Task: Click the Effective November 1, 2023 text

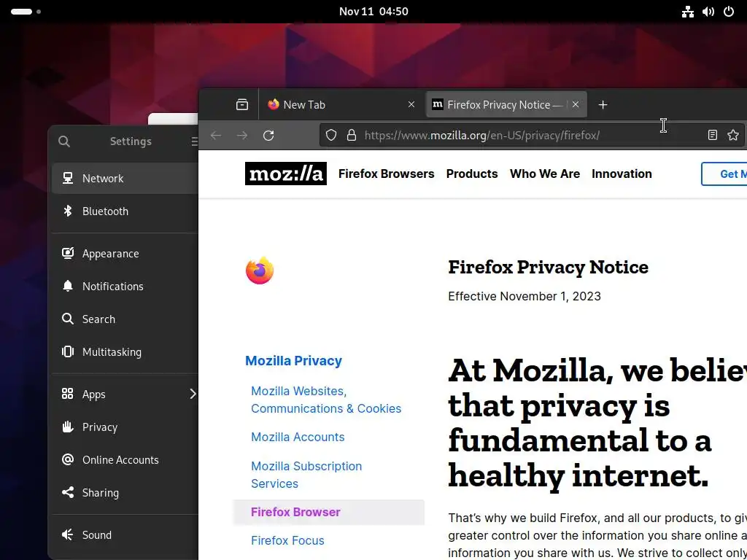Action: click(x=524, y=296)
